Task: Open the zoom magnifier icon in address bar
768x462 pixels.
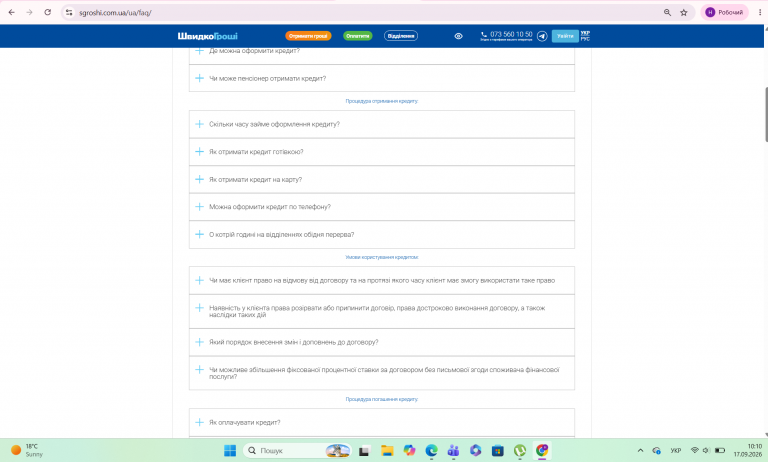Action: 667,13
